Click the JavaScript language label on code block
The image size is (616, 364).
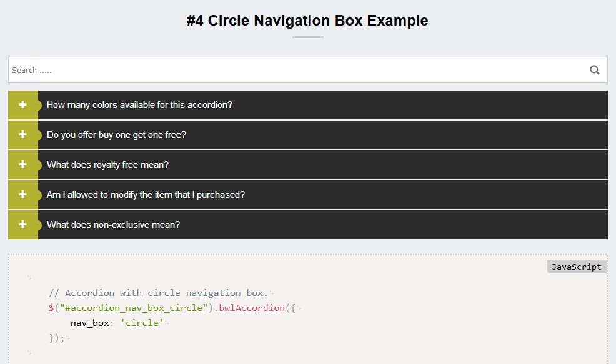pos(576,267)
